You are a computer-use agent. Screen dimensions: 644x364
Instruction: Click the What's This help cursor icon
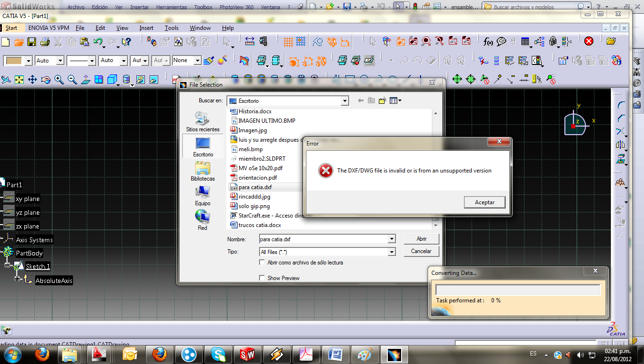tap(126, 42)
